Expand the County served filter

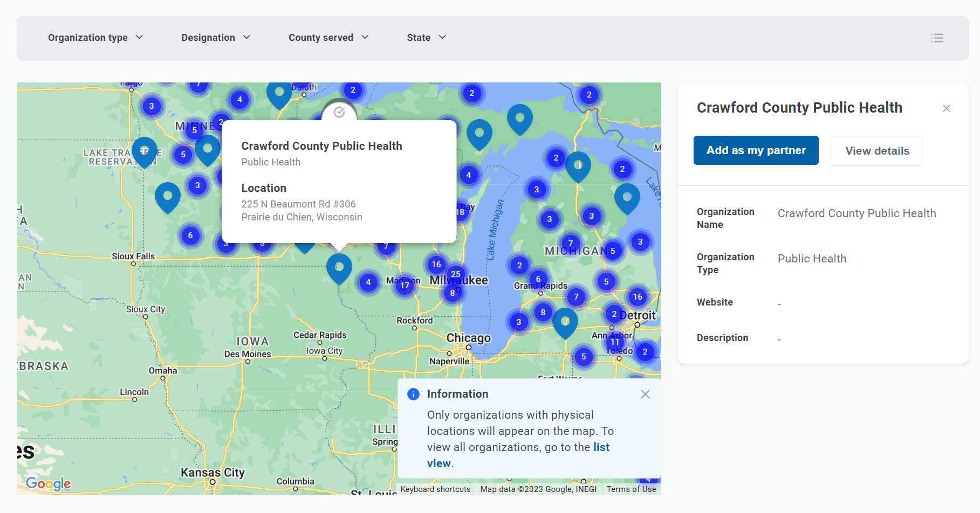328,38
